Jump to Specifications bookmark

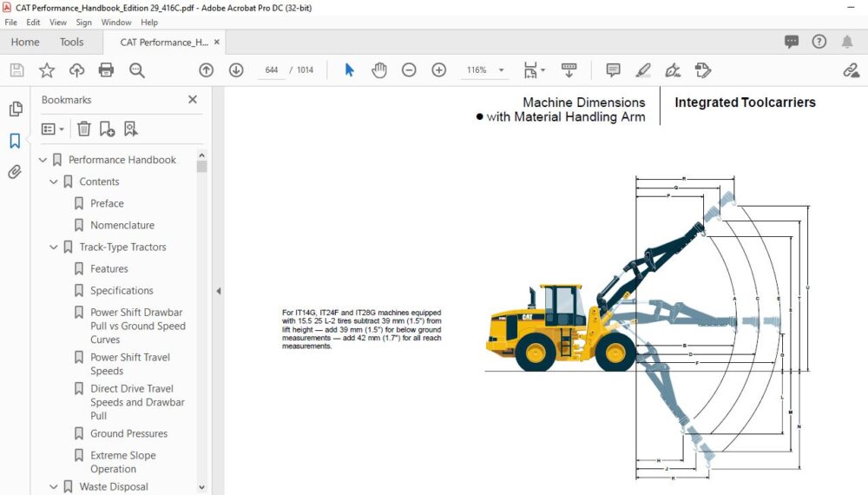tap(122, 291)
